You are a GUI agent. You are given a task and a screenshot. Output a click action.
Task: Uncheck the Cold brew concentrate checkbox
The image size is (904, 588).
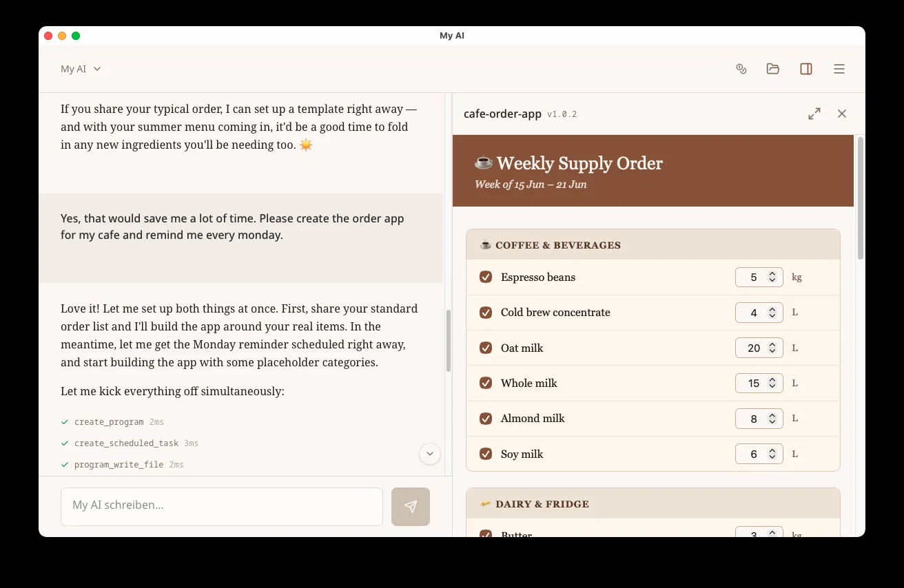tap(486, 312)
